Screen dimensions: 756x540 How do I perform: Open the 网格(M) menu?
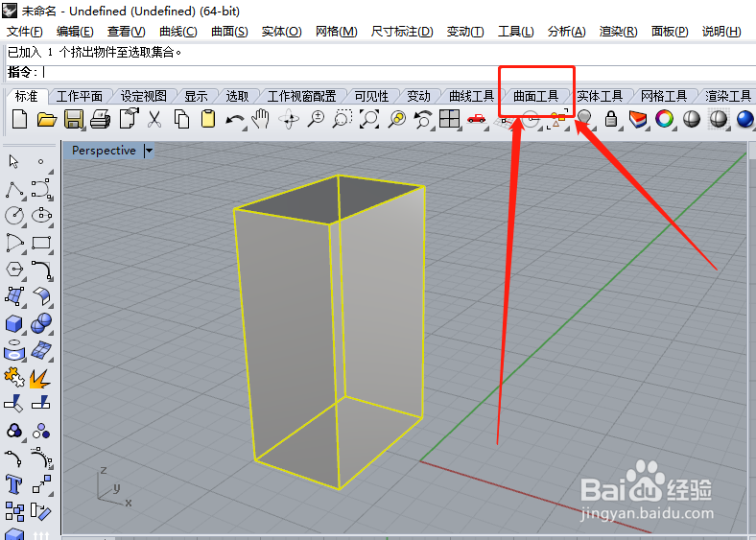coord(337,32)
